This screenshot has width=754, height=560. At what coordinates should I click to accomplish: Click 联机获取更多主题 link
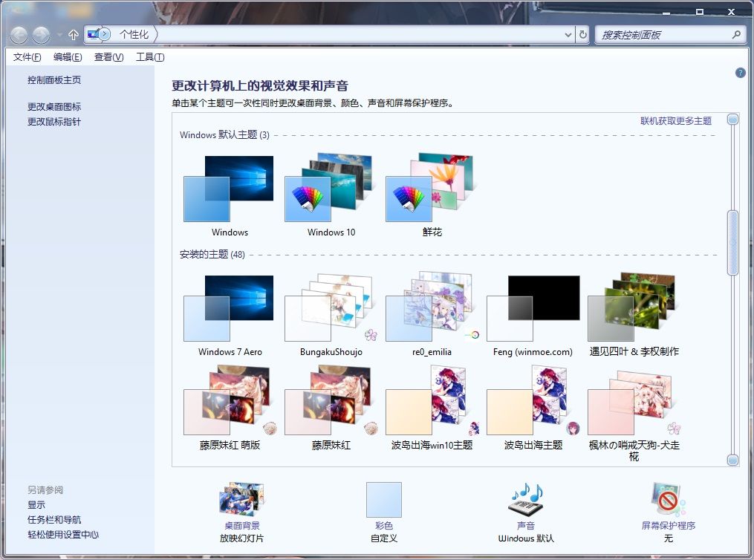(675, 120)
